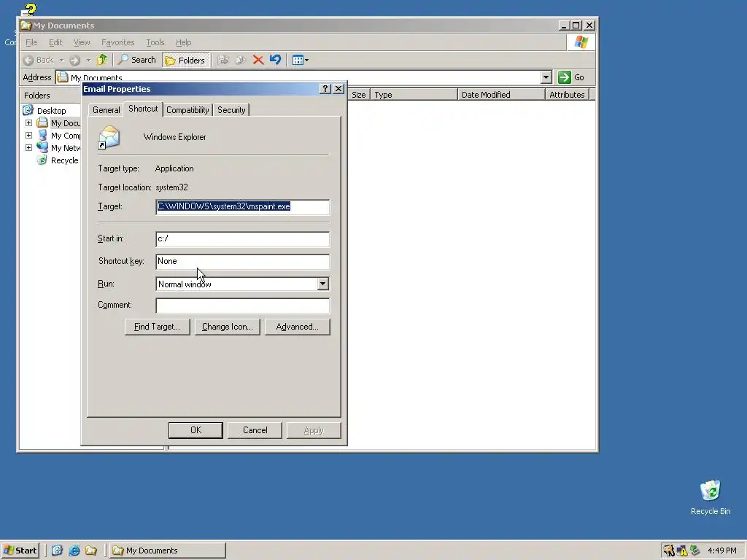Open the Run window mode dropdown
The width and height of the screenshot is (747, 560).
click(x=322, y=284)
